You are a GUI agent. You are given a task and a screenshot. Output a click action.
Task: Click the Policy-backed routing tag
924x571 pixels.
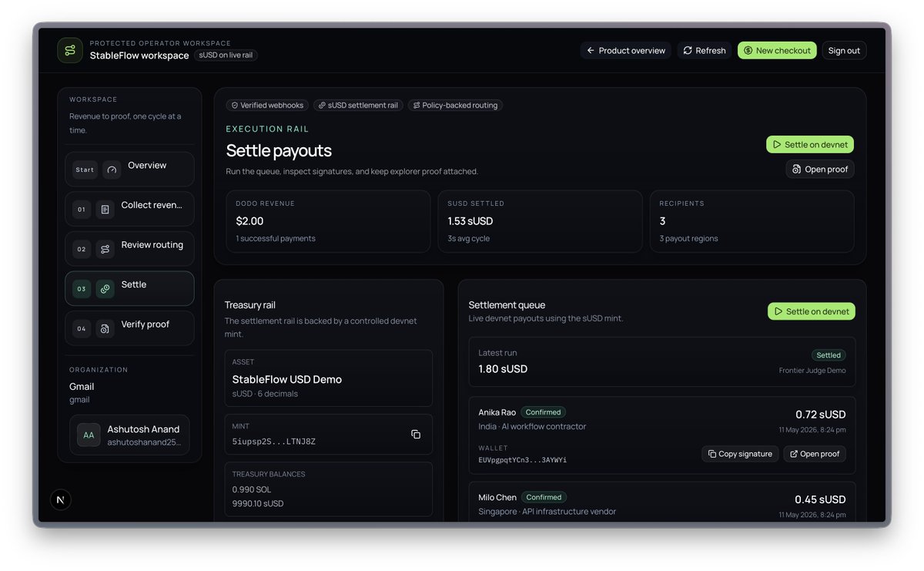[454, 105]
